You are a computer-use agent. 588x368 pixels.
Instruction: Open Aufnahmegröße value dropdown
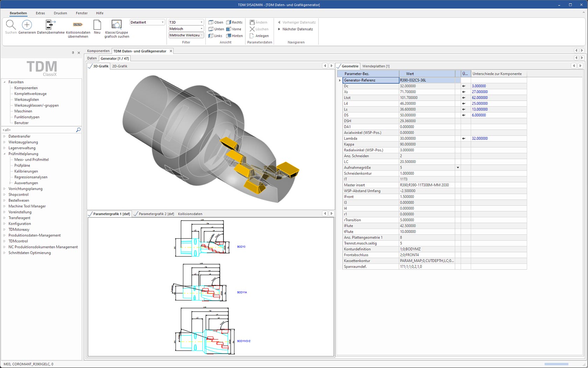tap(458, 168)
